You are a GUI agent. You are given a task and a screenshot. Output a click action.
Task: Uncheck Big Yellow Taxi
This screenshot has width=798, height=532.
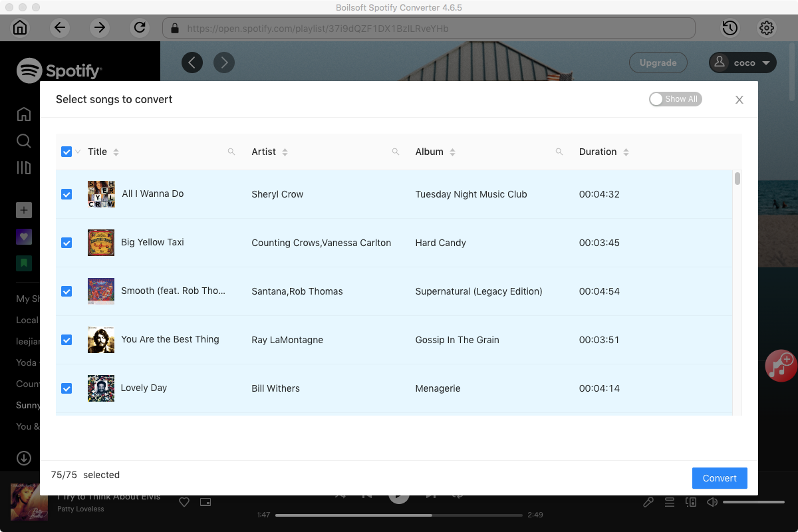pyautogui.click(x=66, y=243)
